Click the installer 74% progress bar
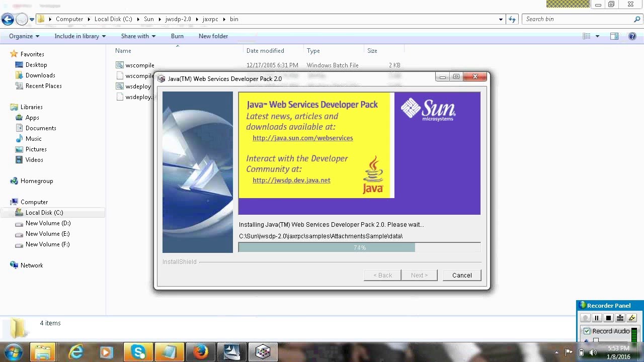 pos(360,247)
